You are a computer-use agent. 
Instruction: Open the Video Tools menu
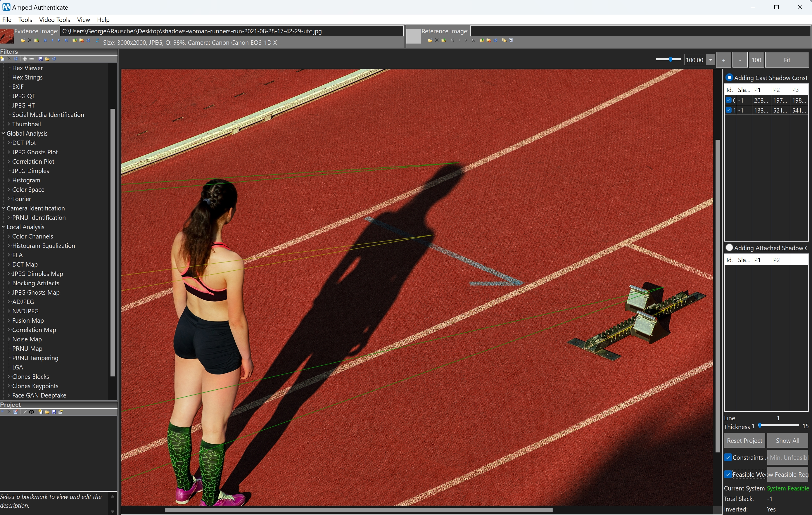(x=54, y=20)
